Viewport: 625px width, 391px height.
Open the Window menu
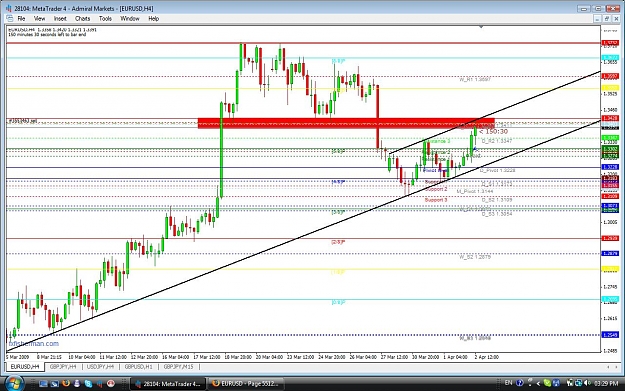[x=130, y=18]
